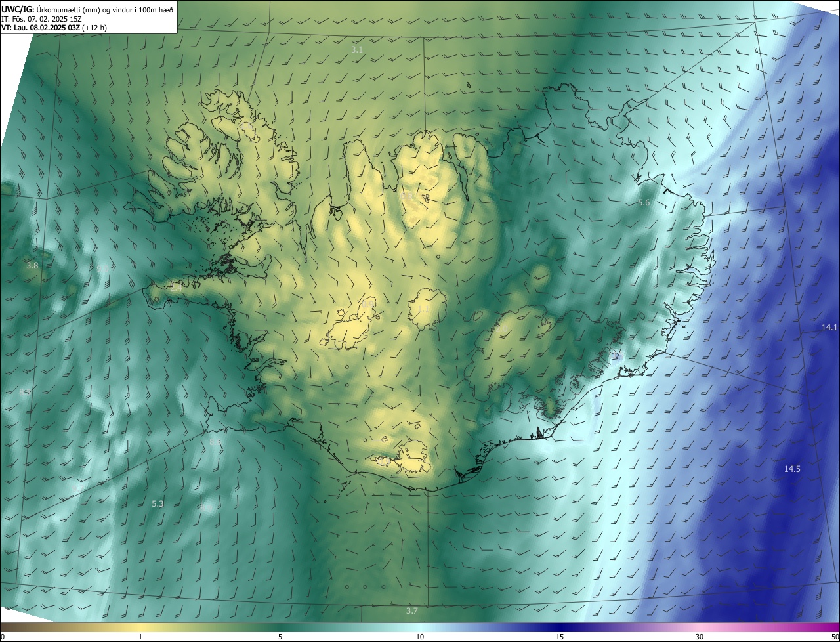The width and height of the screenshot is (840, 642).
Task: Click the 'VT: Lau. 08.02.2025 03Z' line
Action: tap(55, 28)
